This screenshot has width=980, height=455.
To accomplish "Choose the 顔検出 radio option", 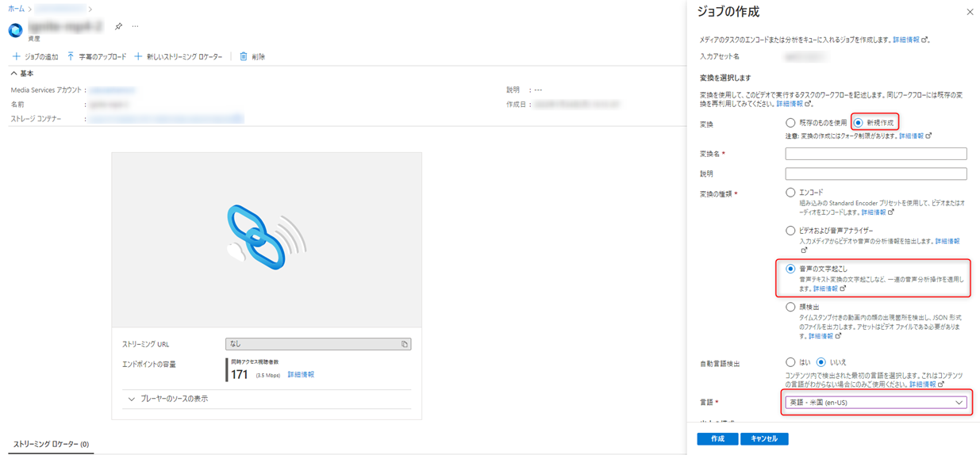I will click(790, 307).
